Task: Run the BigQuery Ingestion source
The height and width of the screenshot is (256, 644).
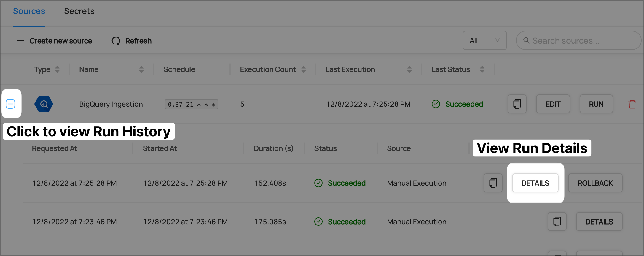Action: pyautogui.click(x=596, y=104)
